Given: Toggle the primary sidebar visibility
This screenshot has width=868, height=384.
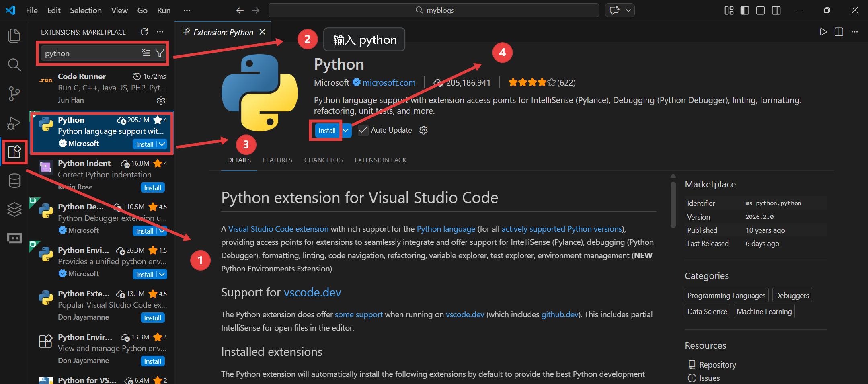Looking at the screenshot, I should 745,10.
